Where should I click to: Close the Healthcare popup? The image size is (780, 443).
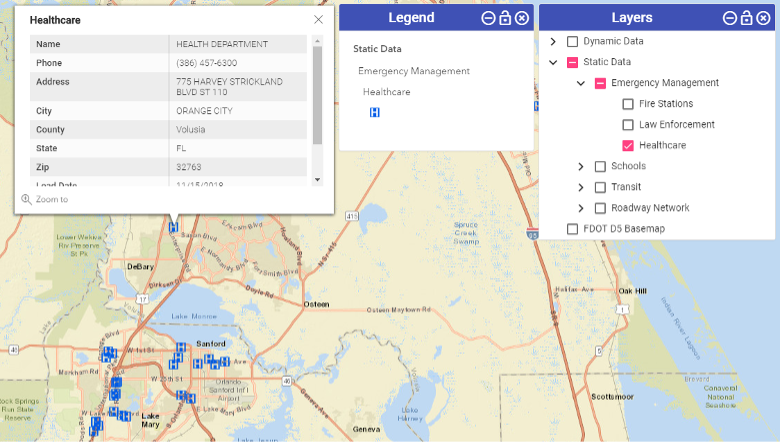click(x=318, y=19)
